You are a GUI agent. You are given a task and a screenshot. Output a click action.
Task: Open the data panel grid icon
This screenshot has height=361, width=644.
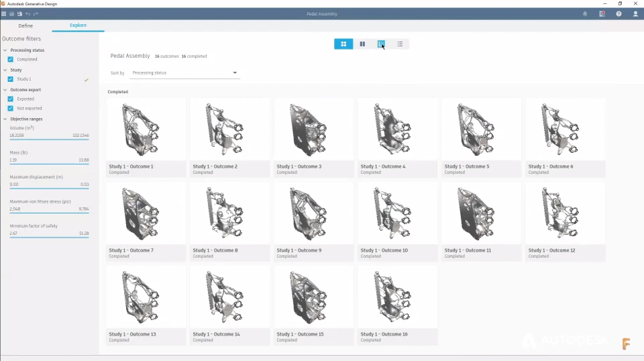pos(4,13)
